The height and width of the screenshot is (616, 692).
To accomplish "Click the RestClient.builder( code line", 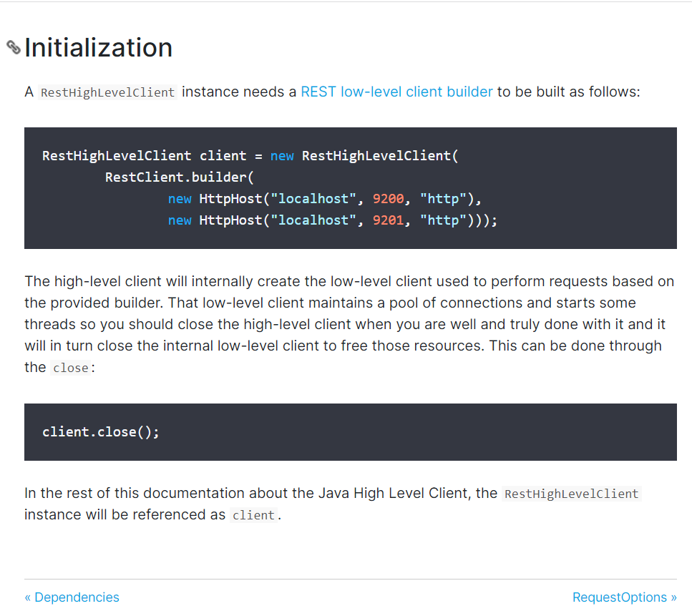I will (x=179, y=177).
